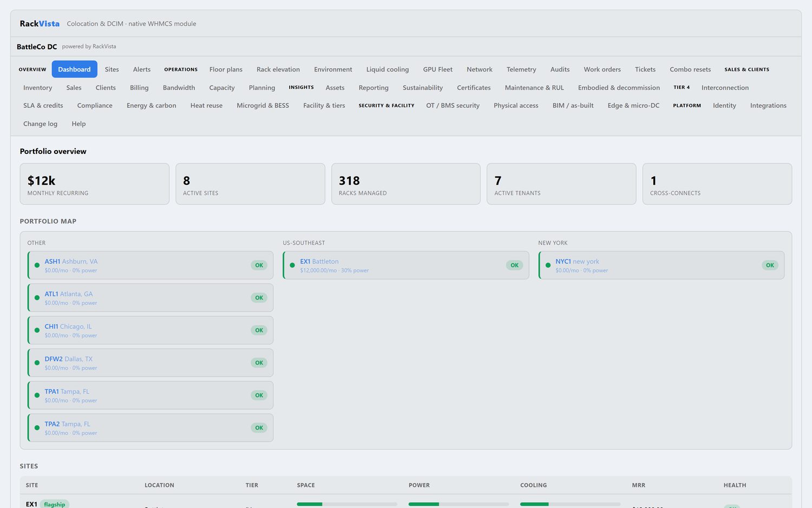
Task: Open the Alerts tab
Action: (142, 69)
